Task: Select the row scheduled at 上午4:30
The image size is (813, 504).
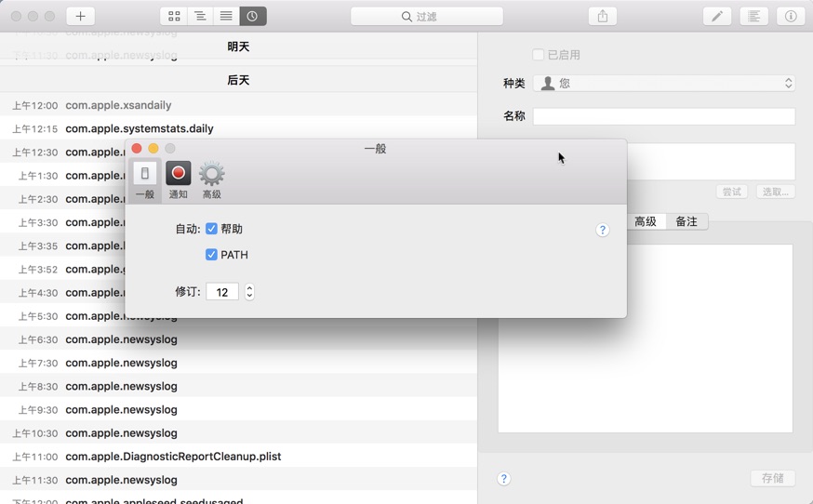Action: click(x=62, y=293)
